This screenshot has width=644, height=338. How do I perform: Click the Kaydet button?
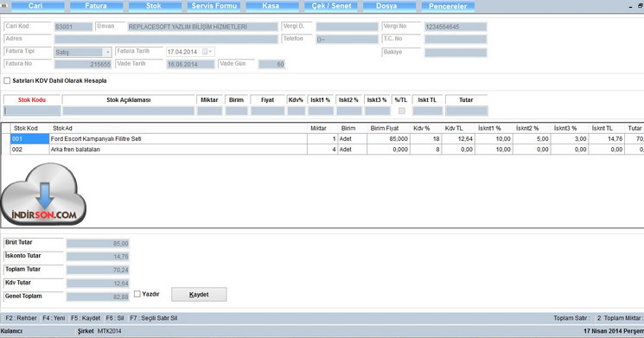199,295
